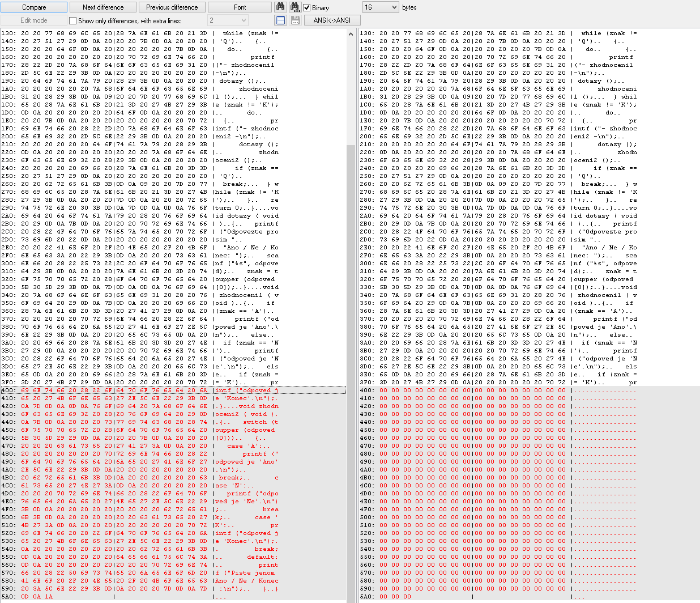The image size is (700, 603).
Task: Click left pane text '("Odpovezte pro' at 2C0:
Action: (x=249, y=232)
